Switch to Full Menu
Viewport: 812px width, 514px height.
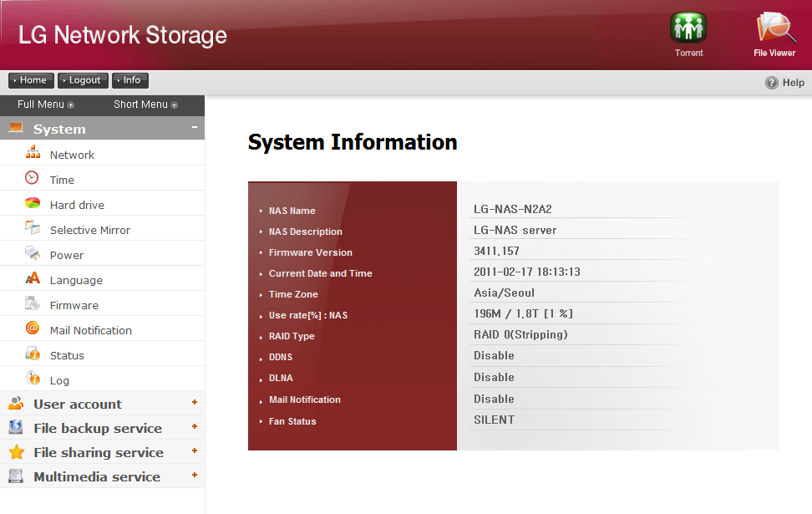click(46, 104)
